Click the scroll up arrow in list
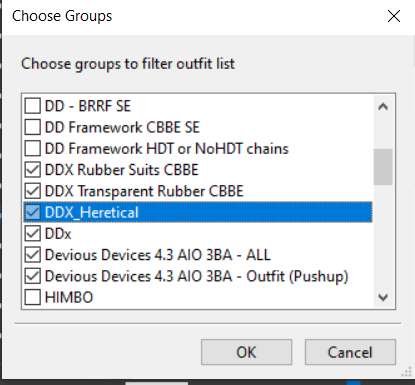415x385 pixels. point(383,107)
